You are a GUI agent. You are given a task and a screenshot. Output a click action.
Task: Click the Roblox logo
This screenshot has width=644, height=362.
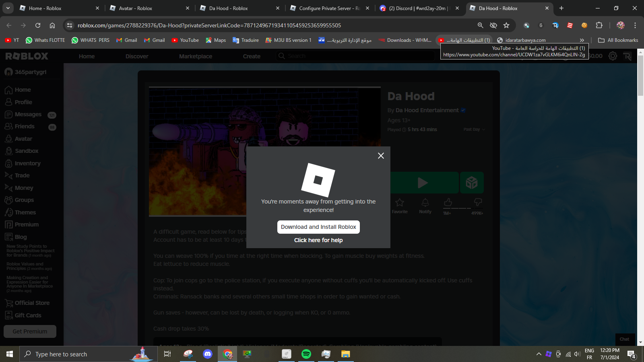27,56
